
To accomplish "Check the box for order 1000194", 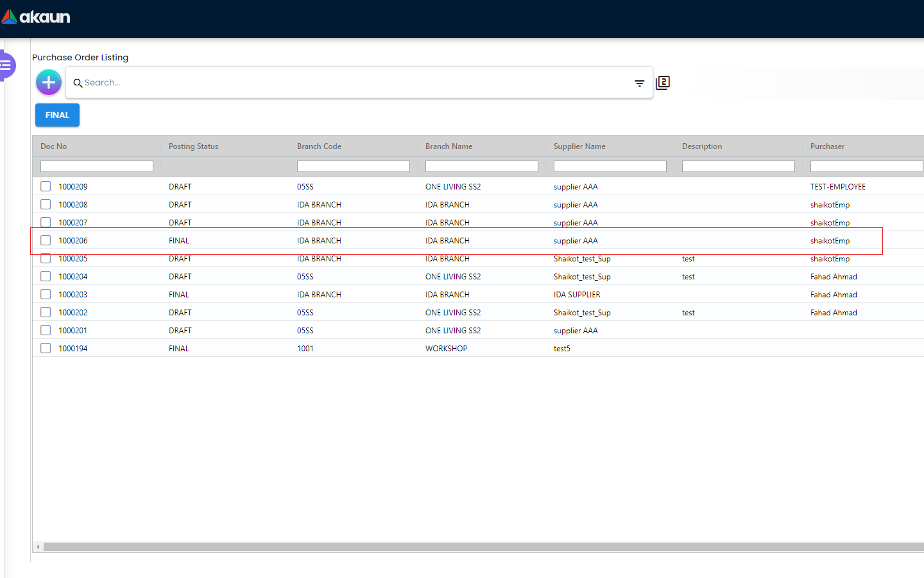I will 46,348.
